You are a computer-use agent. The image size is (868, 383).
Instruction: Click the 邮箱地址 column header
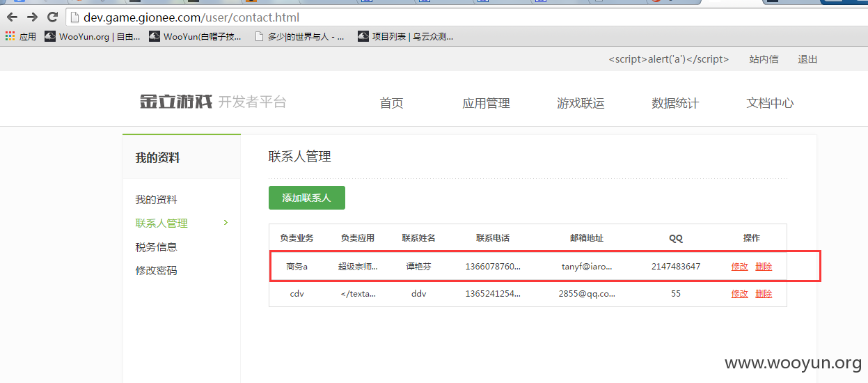(x=587, y=238)
